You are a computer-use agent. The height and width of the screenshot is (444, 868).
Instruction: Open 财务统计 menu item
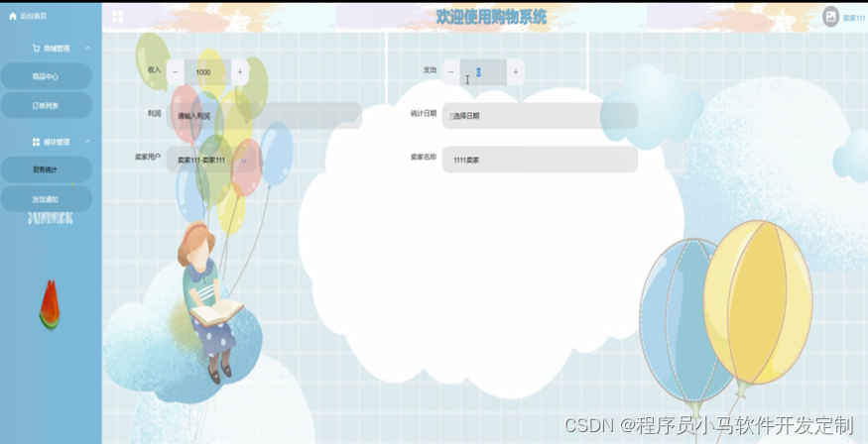click(46, 169)
